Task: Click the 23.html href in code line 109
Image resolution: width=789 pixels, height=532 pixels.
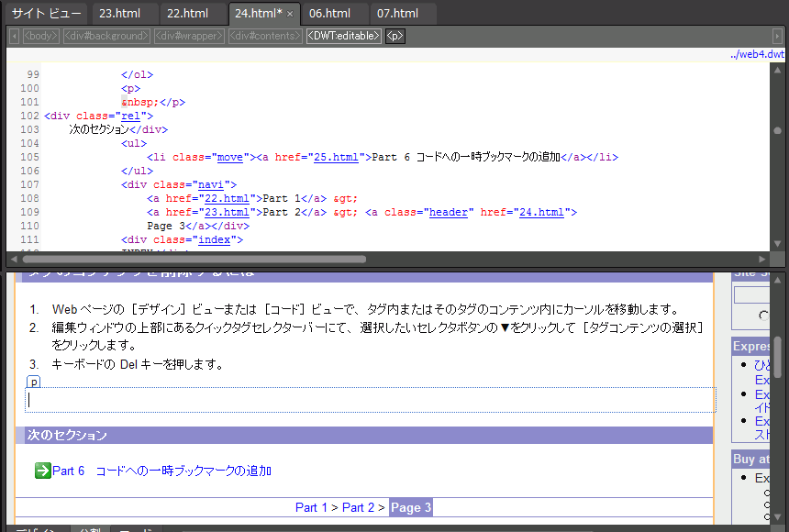Action: point(227,212)
